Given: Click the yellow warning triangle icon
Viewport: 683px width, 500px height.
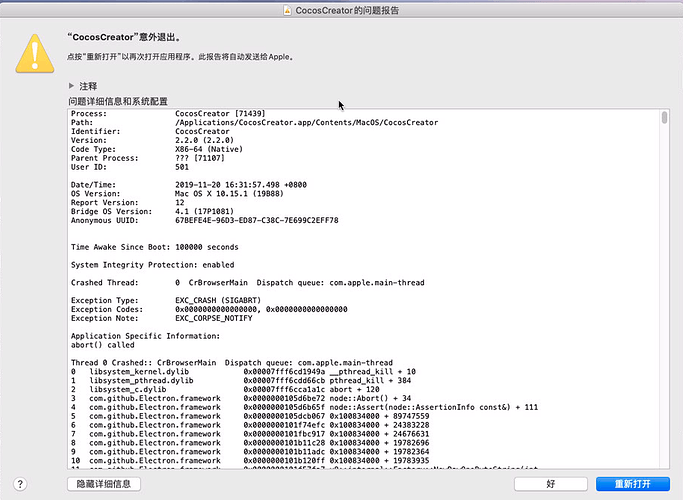Looking at the screenshot, I should point(35,54).
